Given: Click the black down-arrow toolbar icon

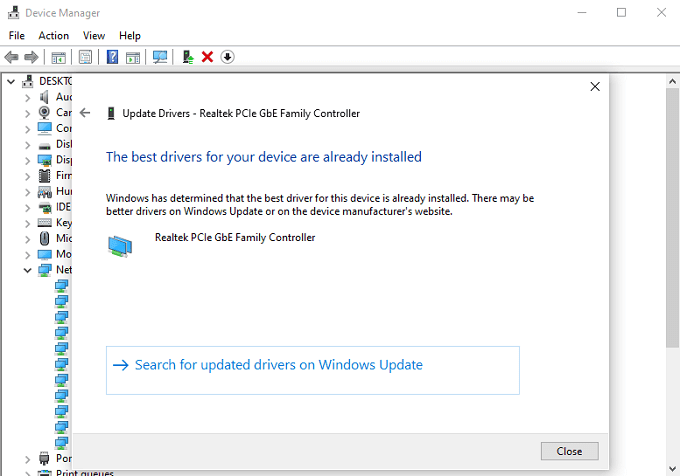Looking at the screenshot, I should (227, 57).
